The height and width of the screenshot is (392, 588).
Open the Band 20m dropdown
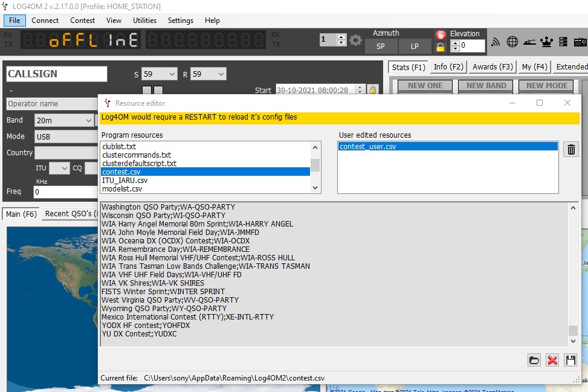point(88,120)
